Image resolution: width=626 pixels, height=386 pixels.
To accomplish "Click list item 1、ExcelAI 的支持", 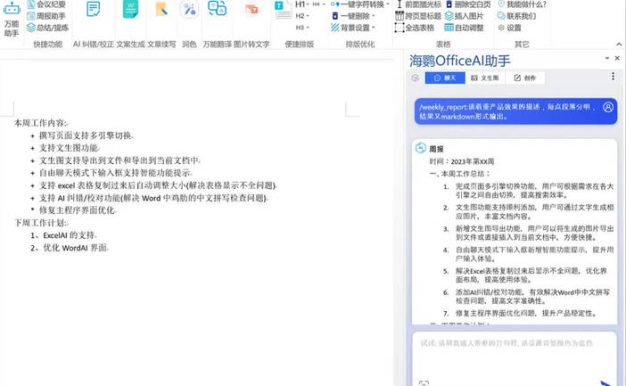I will 63,236.
